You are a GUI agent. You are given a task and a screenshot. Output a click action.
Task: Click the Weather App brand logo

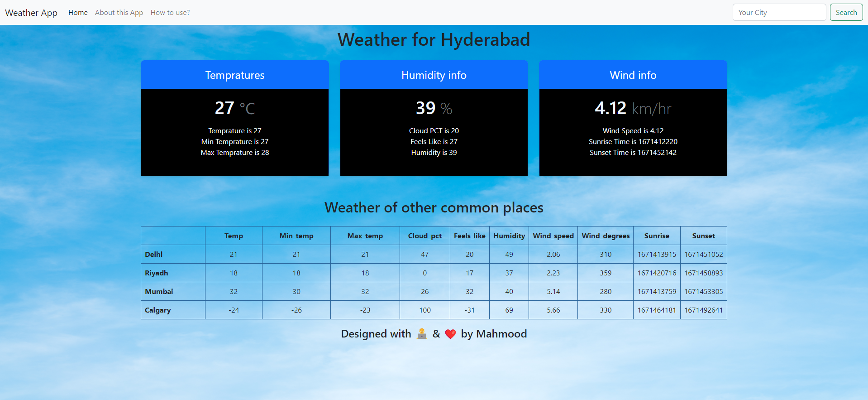[x=31, y=13]
